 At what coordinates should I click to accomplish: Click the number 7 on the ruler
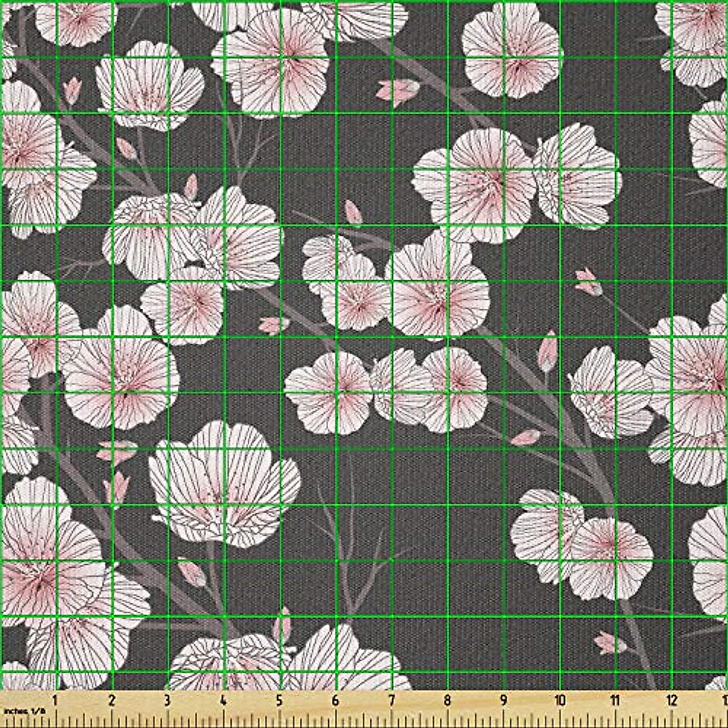pyautogui.click(x=391, y=699)
